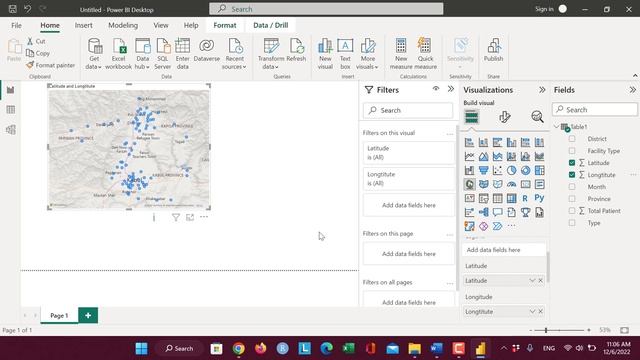Open Longtitute field well dropdown arrow
This screenshot has height=360, width=640.
coord(532,311)
